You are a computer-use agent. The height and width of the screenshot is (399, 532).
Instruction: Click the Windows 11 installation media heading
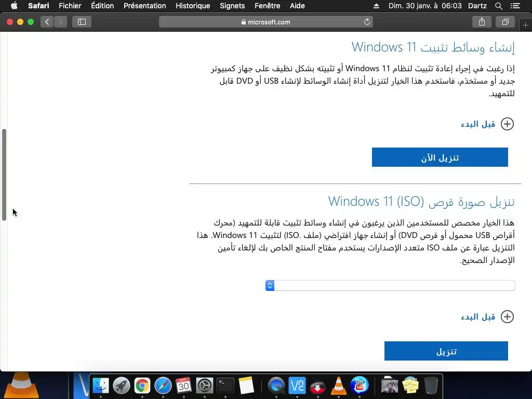click(433, 47)
